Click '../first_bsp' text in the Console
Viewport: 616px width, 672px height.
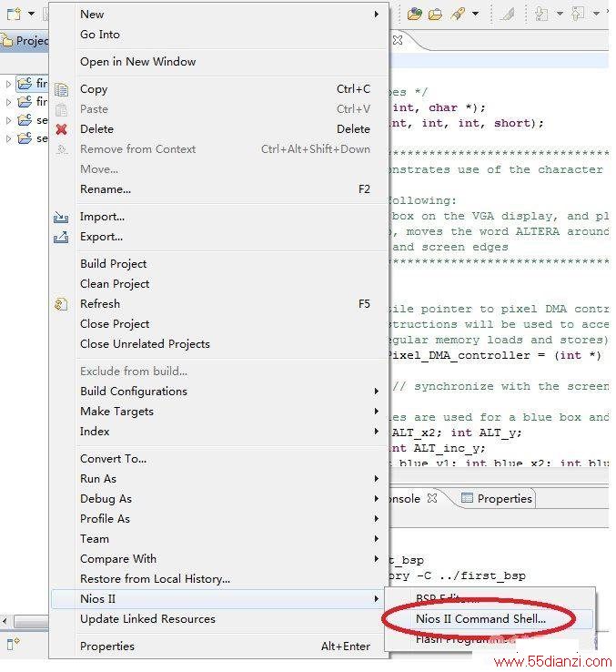[x=482, y=575]
